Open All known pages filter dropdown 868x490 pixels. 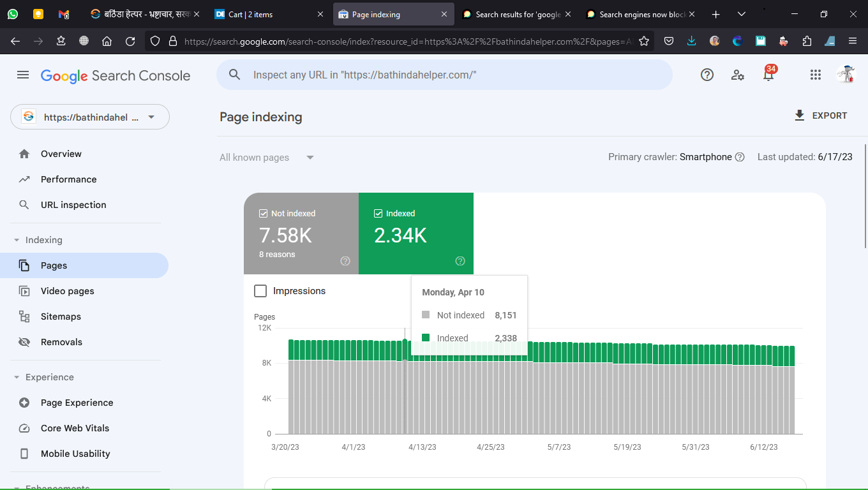267,158
